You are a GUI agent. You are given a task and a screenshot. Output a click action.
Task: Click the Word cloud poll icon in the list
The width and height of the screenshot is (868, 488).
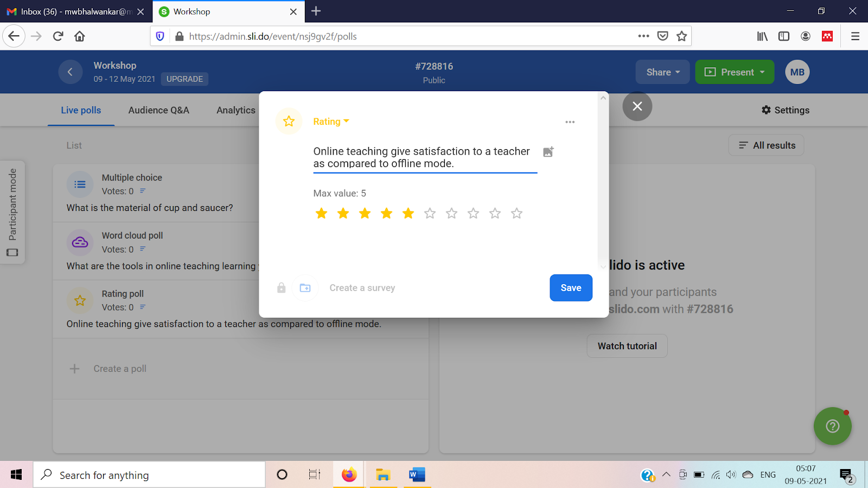click(80, 242)
